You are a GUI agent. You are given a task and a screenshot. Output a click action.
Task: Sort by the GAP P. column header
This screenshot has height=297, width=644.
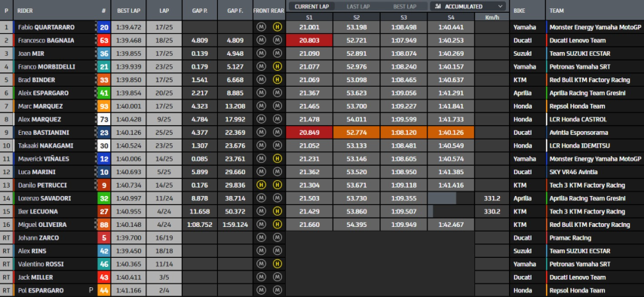tap(200, 11)
